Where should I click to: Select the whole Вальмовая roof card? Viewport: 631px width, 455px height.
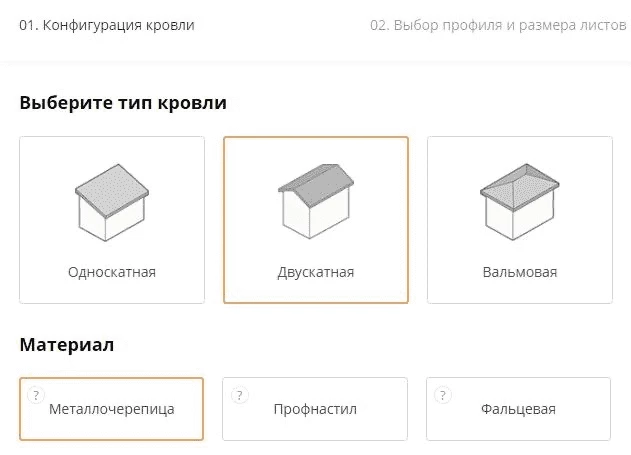point(520,220)
